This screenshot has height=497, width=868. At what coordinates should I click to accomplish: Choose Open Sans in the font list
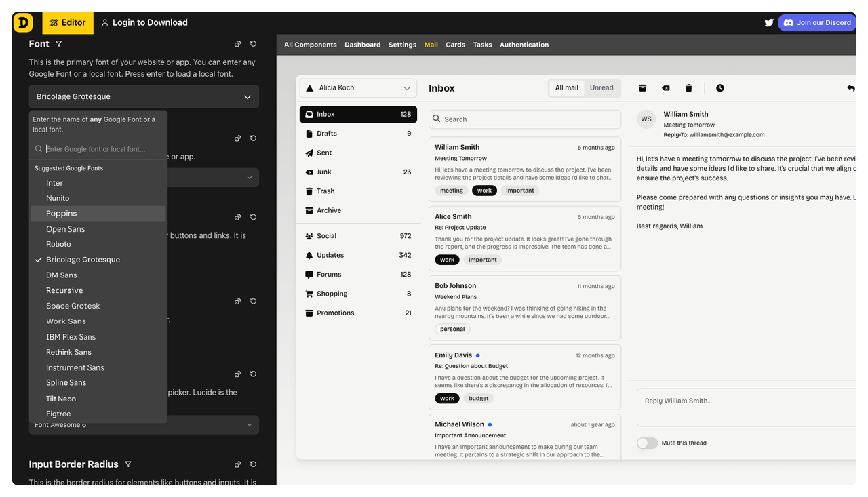[x=98, y=229]
